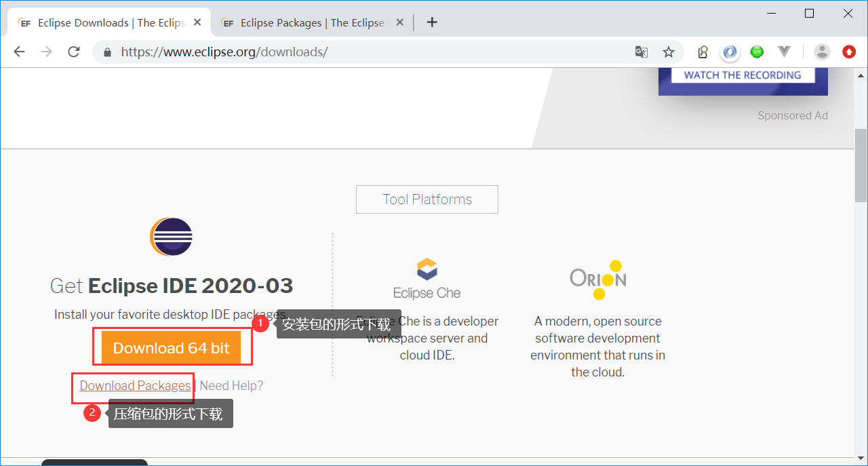Click the vertical page scrollbar thumb
Screen dimensions: 868x466
861,165
